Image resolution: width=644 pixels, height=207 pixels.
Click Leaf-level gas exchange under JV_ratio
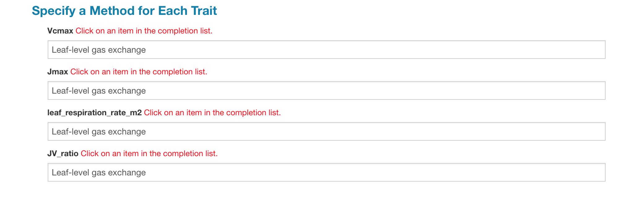point(99,172)
